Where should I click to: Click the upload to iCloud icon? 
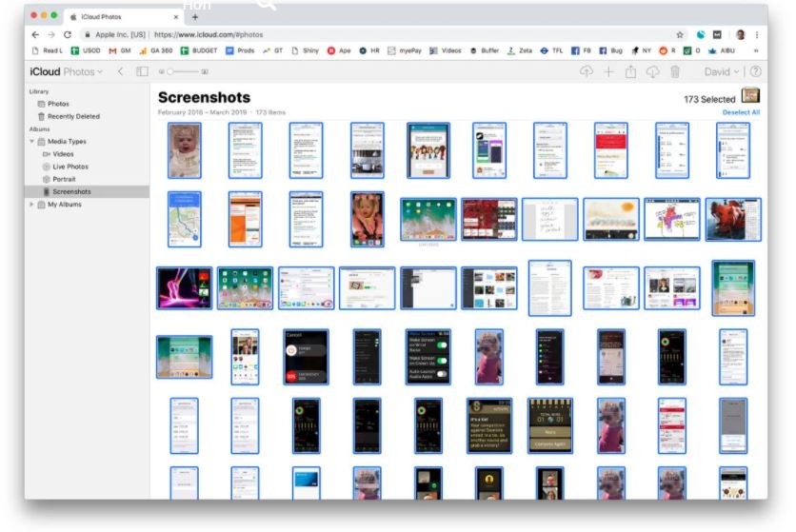pos(587,71)
